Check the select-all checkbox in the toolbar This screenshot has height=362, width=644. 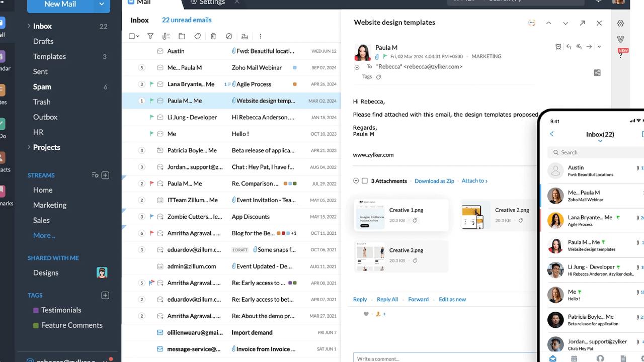pyautogui.click(x=132, y=36)
